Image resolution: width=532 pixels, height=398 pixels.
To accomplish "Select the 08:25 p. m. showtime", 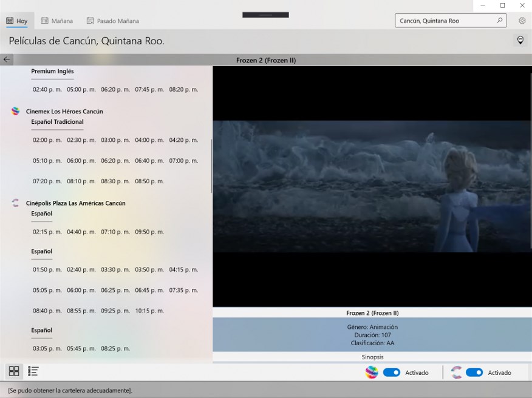I will pos(115,348).
